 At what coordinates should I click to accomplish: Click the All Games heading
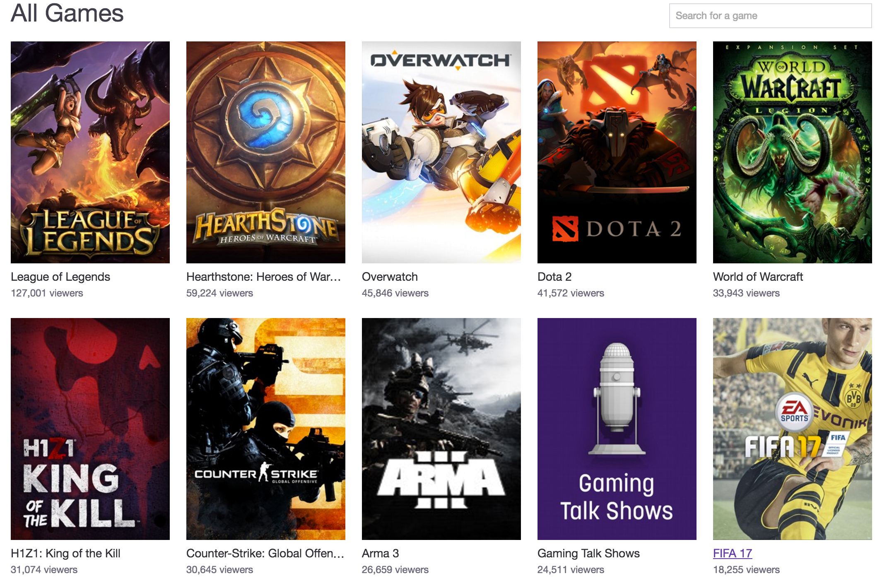pos(67,13)
